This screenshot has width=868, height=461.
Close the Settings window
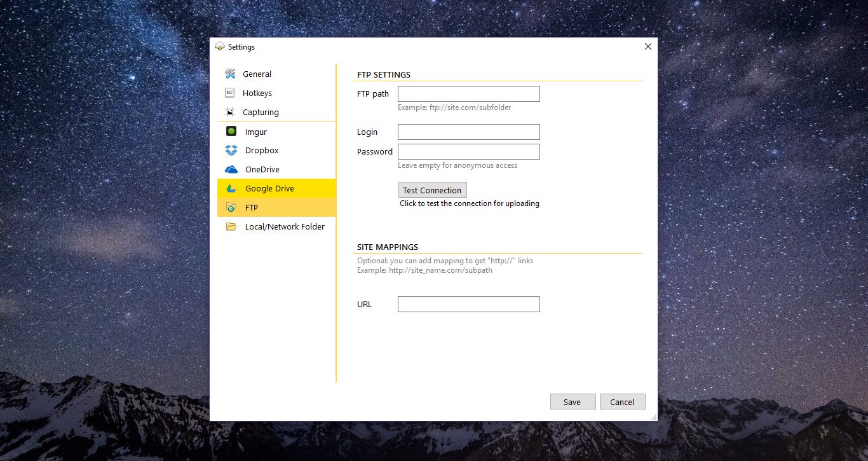point(648,46)
